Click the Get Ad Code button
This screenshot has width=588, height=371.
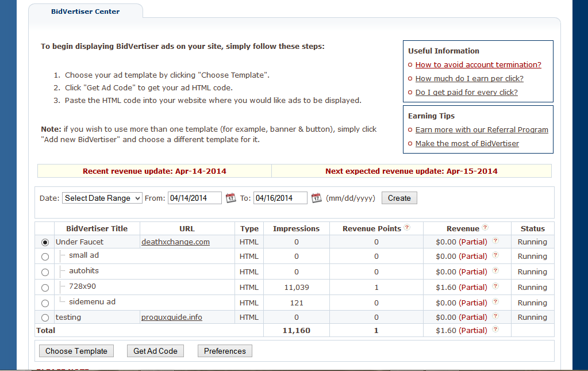pyautogui.click(x=155, y=351)
